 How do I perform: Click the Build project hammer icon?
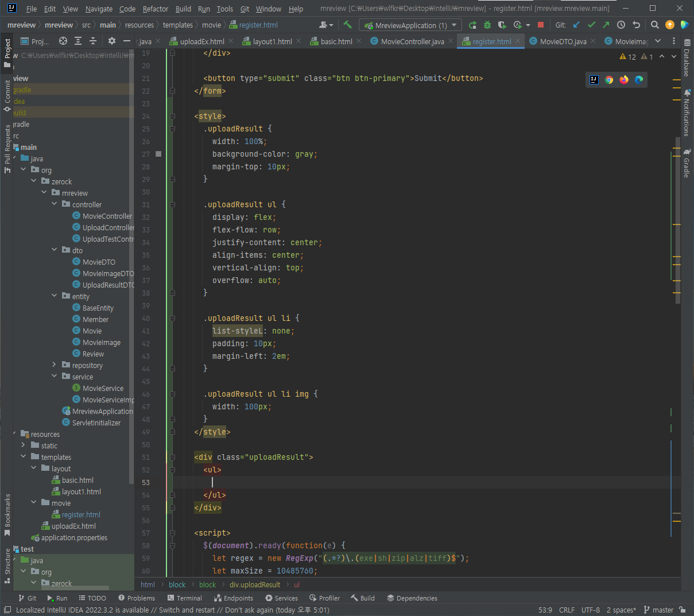coord(347,25)
